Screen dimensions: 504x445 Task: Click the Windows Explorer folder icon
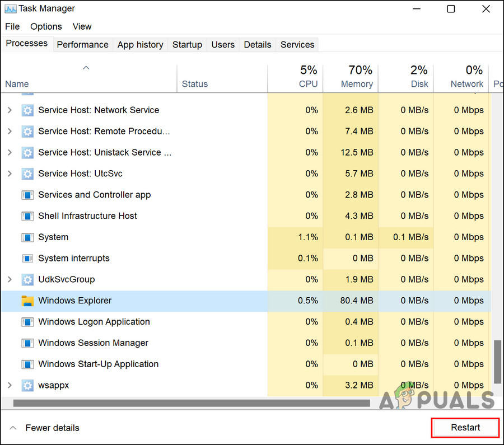point(27,301)
